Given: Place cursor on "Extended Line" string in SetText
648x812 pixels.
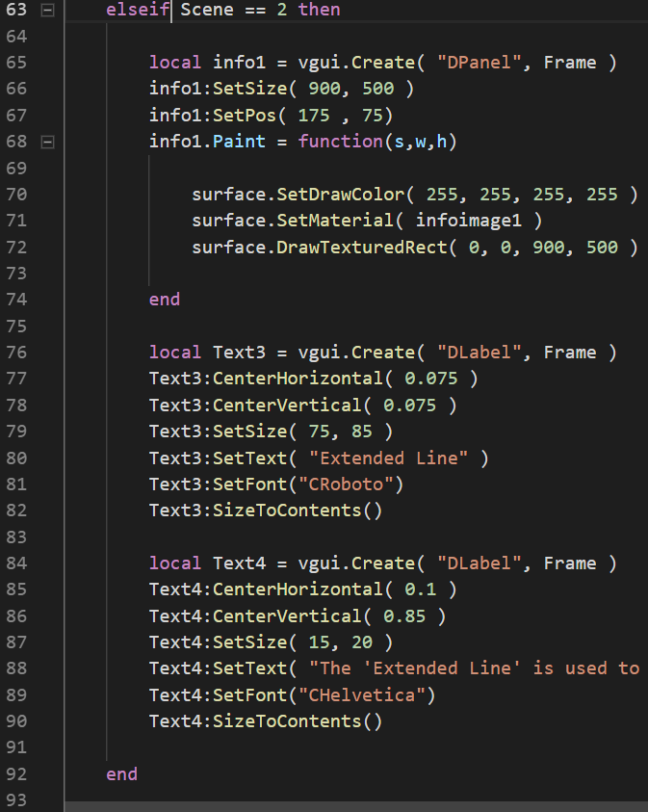Looking at the screenshot, I should 389,458.
